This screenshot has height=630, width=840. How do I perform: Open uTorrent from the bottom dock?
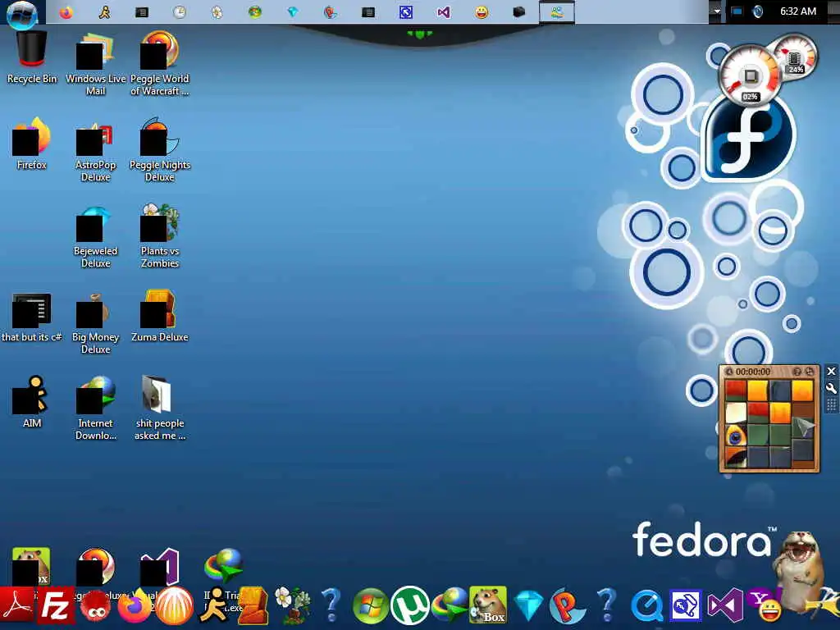coord(410,605)
